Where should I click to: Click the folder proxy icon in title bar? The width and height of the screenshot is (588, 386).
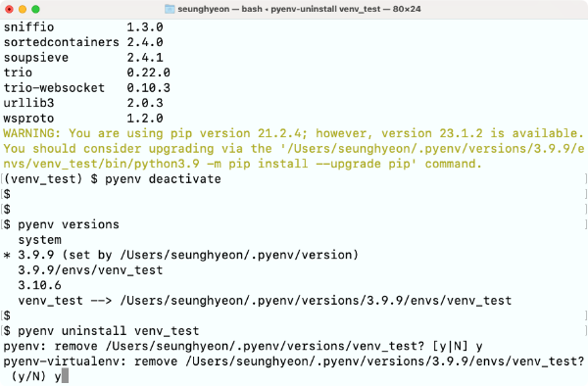[x=170, y=9]
